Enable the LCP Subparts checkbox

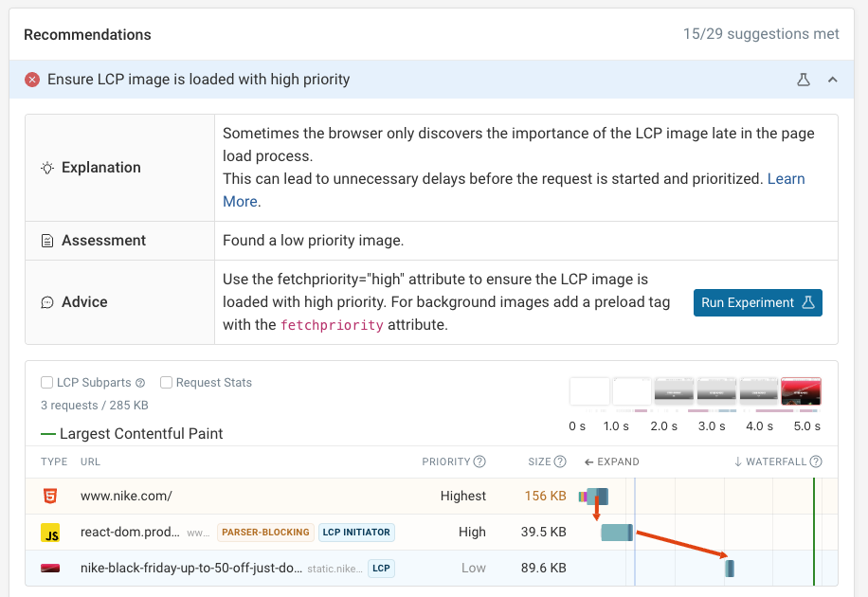[46, 383]
